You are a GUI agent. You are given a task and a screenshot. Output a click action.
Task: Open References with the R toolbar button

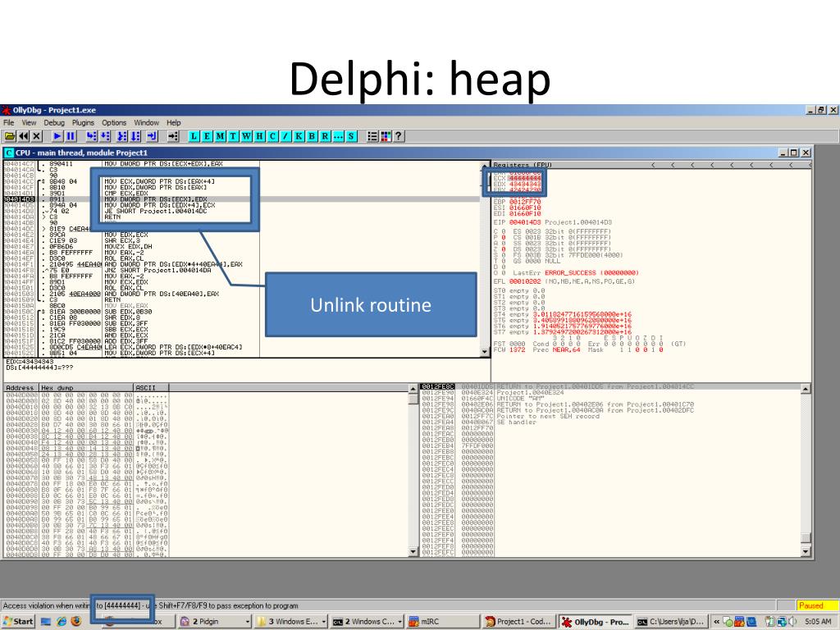(x=325, y=136)
